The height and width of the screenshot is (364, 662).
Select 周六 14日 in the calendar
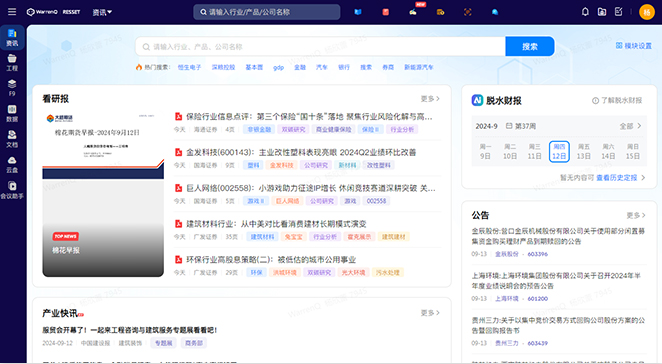pos(608,152)
